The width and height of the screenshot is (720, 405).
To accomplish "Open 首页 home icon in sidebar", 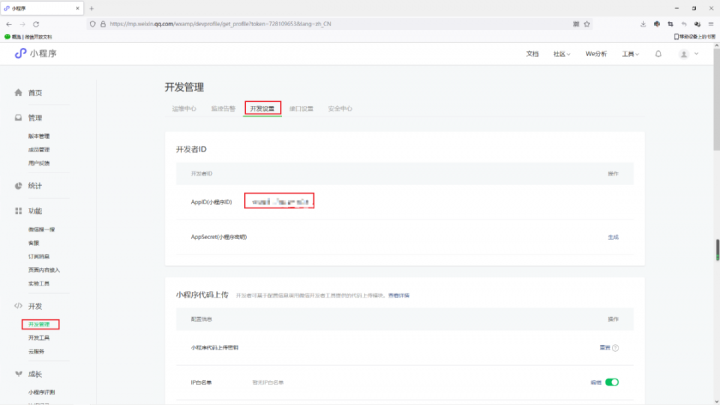I will pyautogui.click(x=18, y=93).
